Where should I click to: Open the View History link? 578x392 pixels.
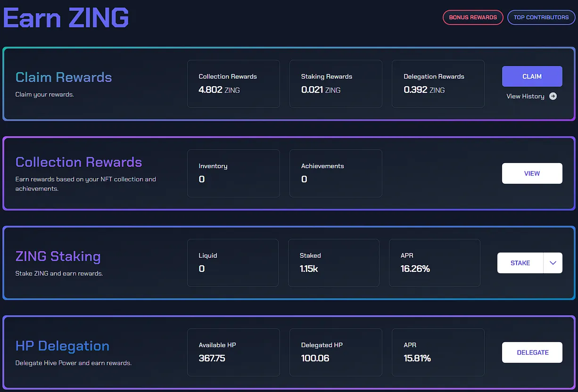pyautogui.click(x=525, y=96)
